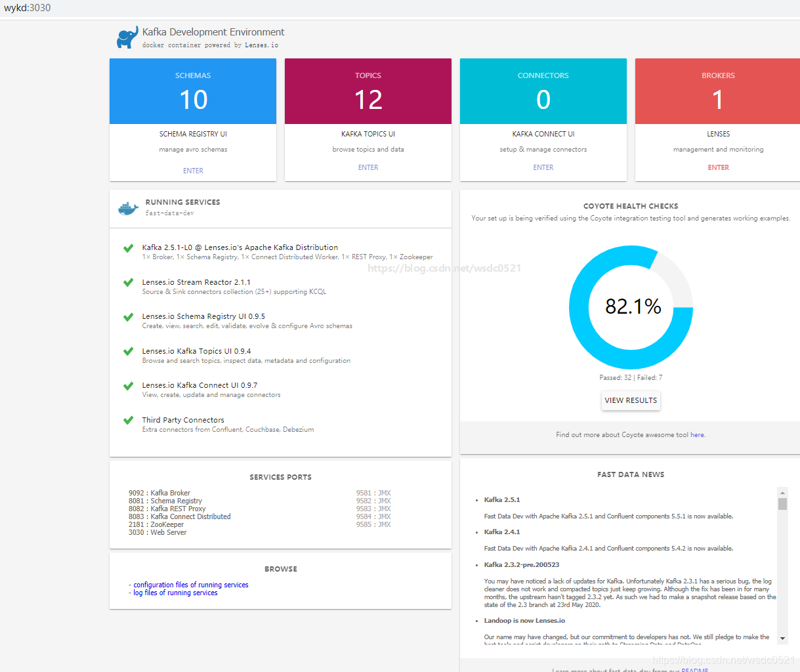Image resolution: width=800 pixels, height=672 pixels.
Task: Click the '2181 : ZooKeeper' port entry
Action: [156, 524]
